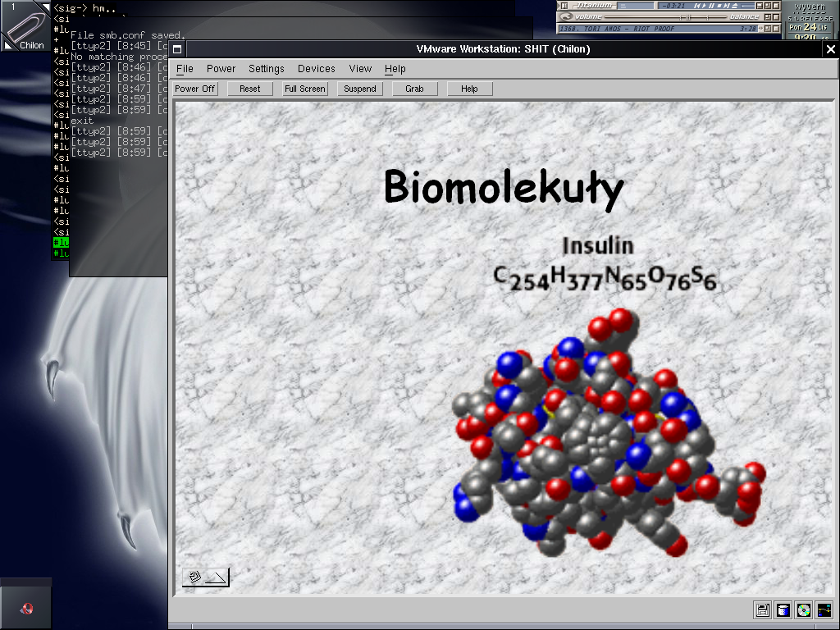This screenshot has width=840, height=630.
Task: Open the File menu
Action: point(185,69)
